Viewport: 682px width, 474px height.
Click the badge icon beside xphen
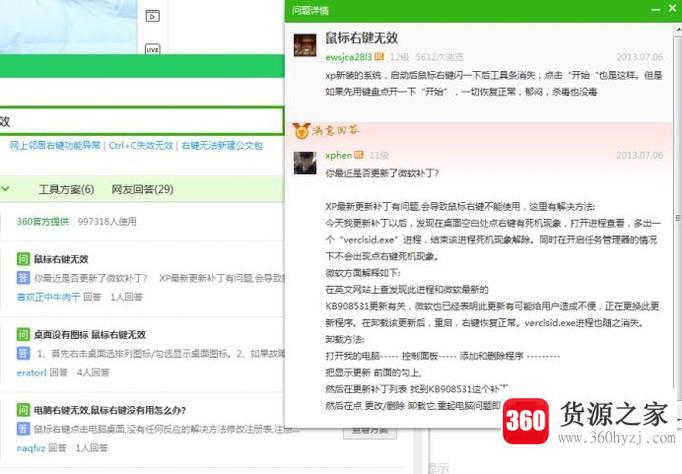pos(359,155)
